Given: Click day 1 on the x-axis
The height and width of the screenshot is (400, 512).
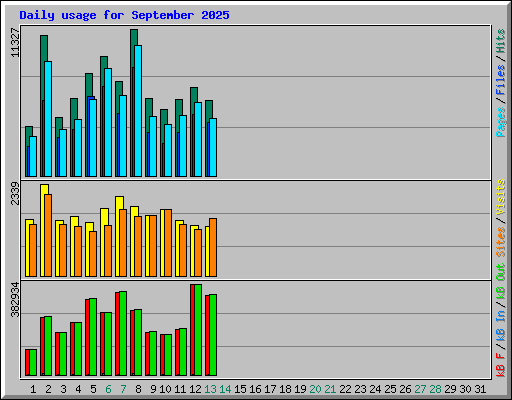Looking at the screenshot, I should 33,389.
